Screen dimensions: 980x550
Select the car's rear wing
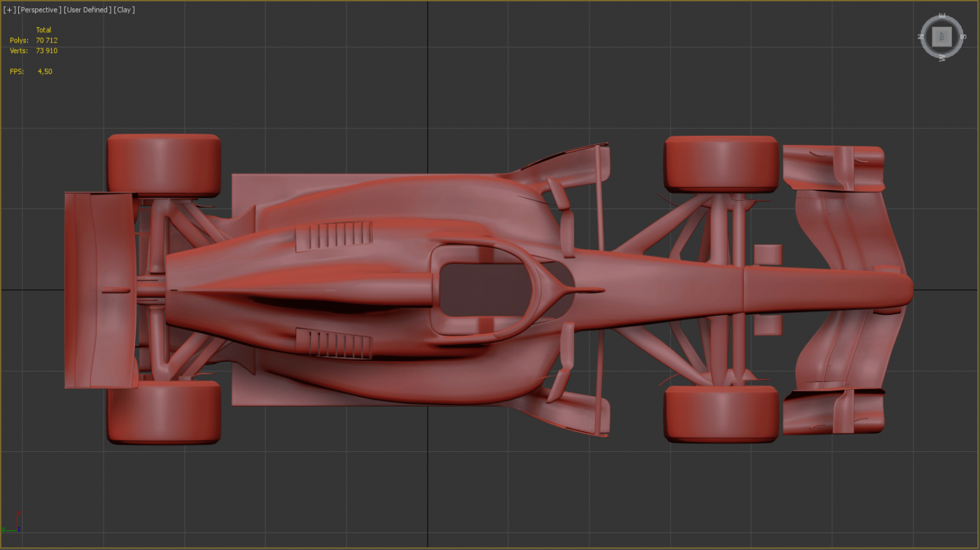98,290
